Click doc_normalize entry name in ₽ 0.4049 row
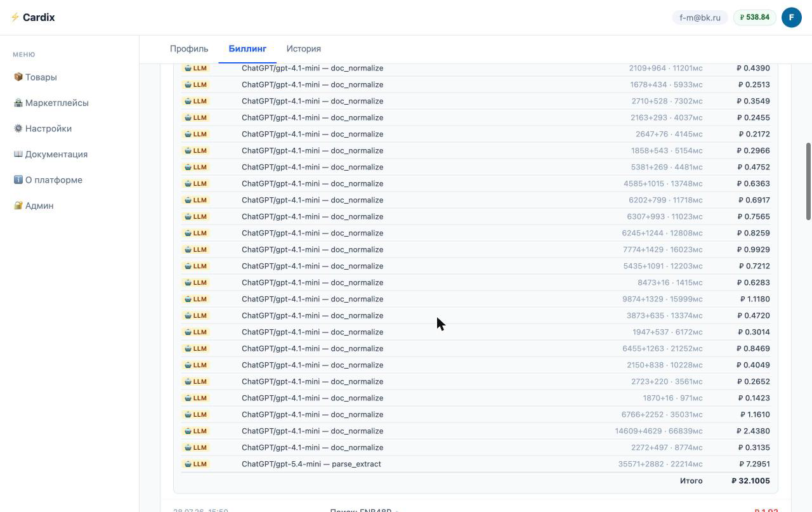 point(312,365)
